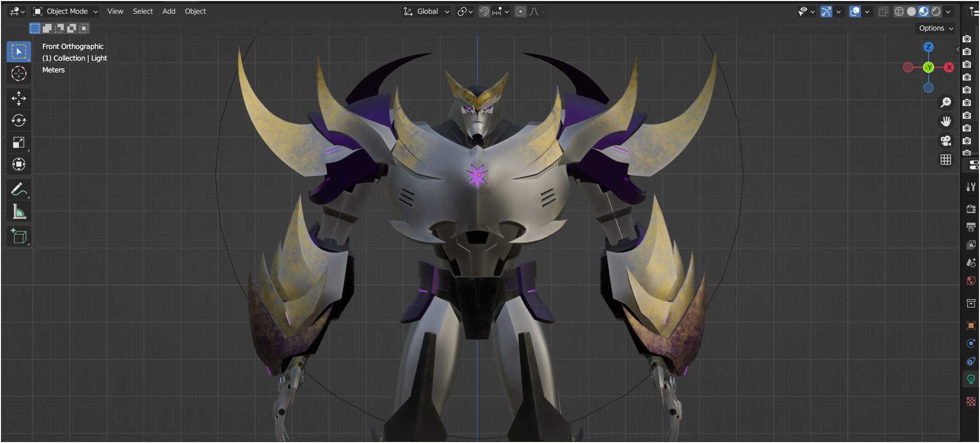Viewport: 980px width, 443px height.
Task: Open the overlays options dropdown arrow
Action: pos(867,11)
